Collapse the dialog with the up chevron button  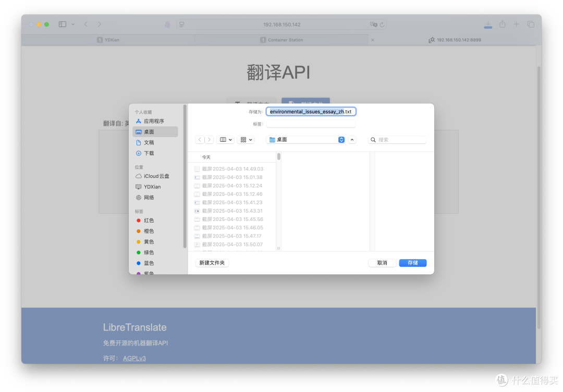(352, 140)
